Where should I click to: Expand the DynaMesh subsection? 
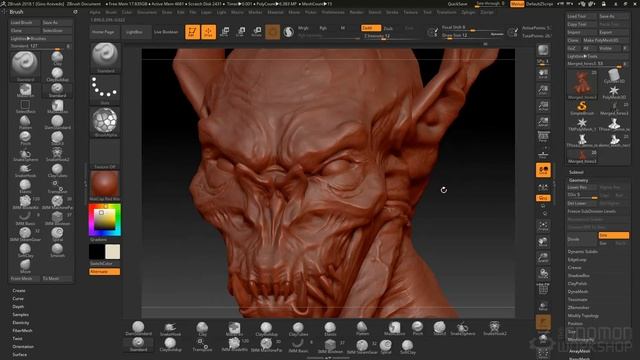tap(578, 291)
